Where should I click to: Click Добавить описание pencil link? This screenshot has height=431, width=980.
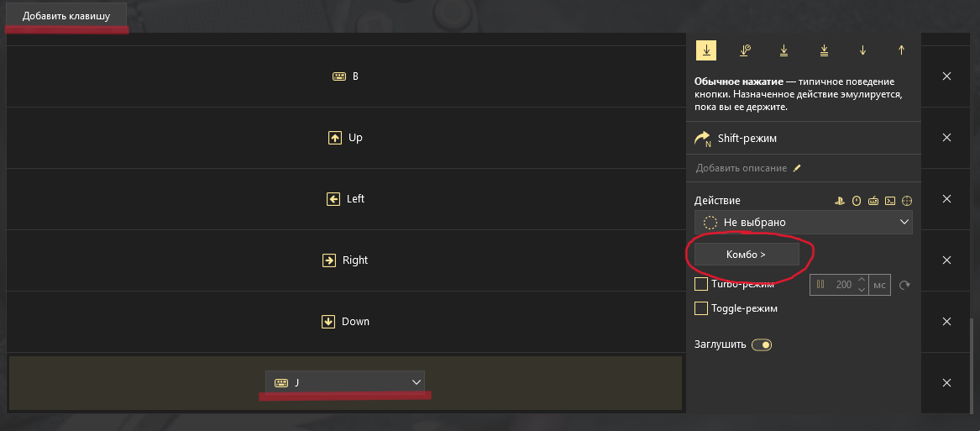748,168
